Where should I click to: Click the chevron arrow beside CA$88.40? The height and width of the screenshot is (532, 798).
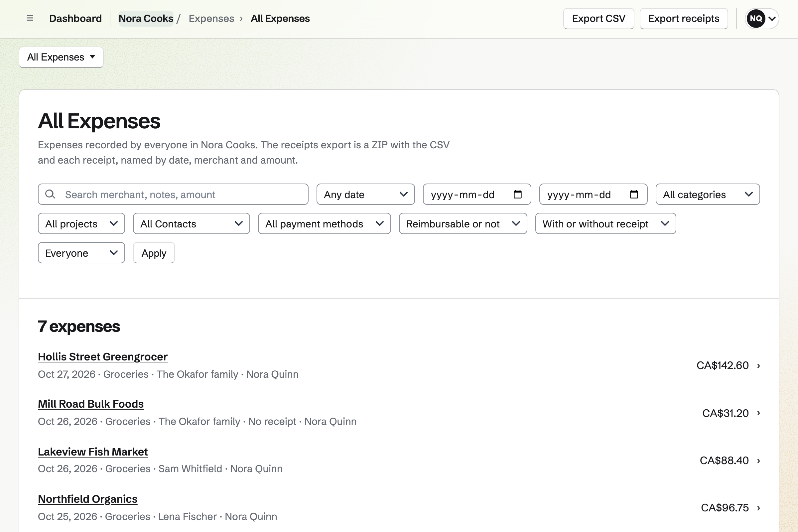(x=758, y=461)
